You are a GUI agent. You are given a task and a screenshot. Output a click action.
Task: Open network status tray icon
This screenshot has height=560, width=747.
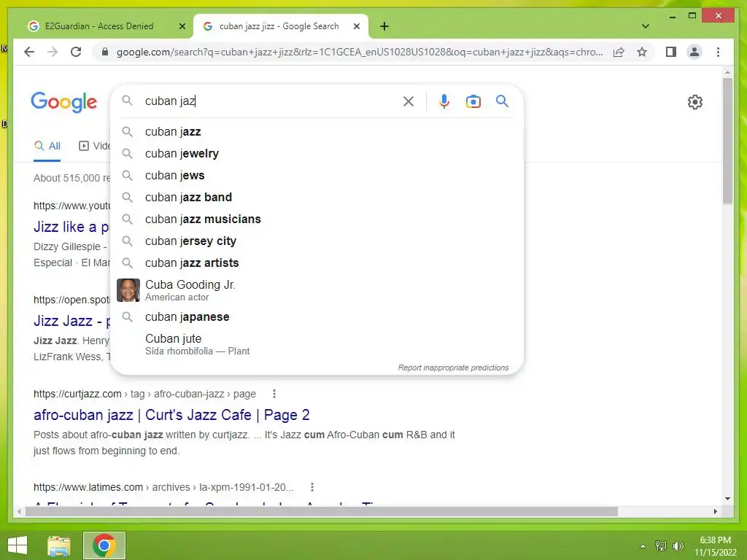661,546
